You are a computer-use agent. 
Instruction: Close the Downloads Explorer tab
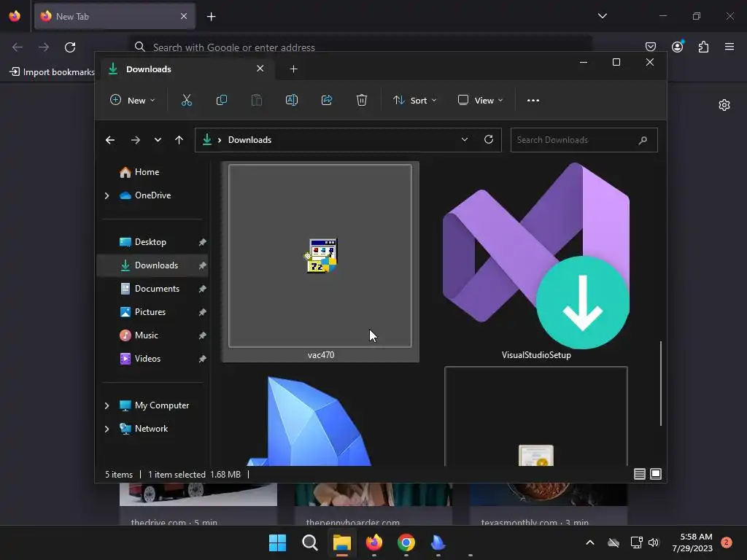click(x=260, y=69)
